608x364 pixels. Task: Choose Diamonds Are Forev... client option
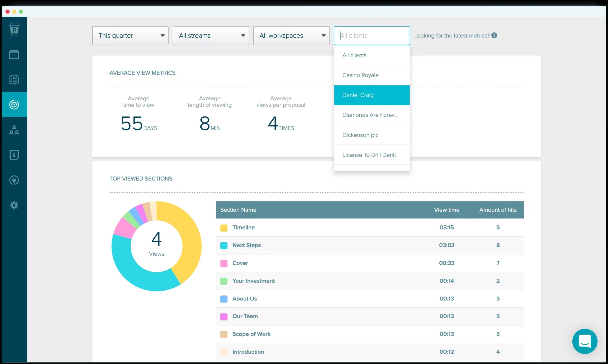click(372, 115)
